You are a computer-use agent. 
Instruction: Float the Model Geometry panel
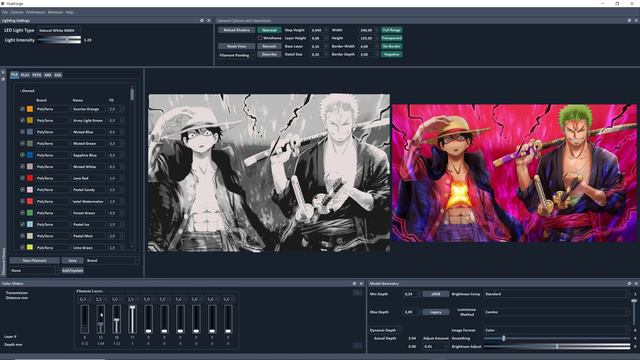629,283
